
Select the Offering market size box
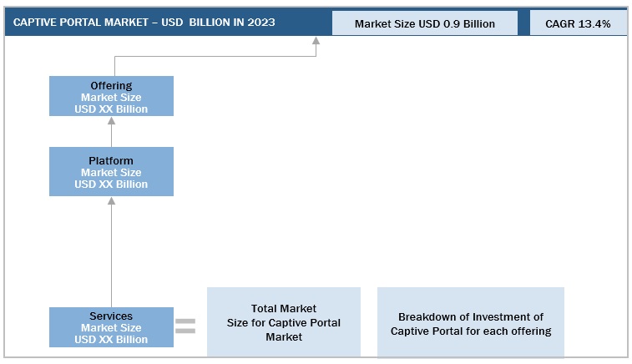point(111,96)
